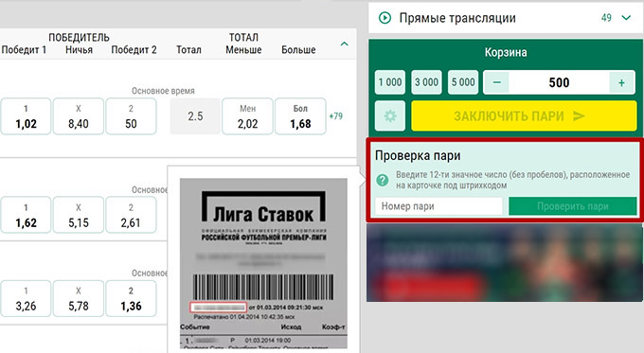Expand the Прямые трансляции dropdown chevron
The image size is (644, 353).
click(x=626, y=18)
